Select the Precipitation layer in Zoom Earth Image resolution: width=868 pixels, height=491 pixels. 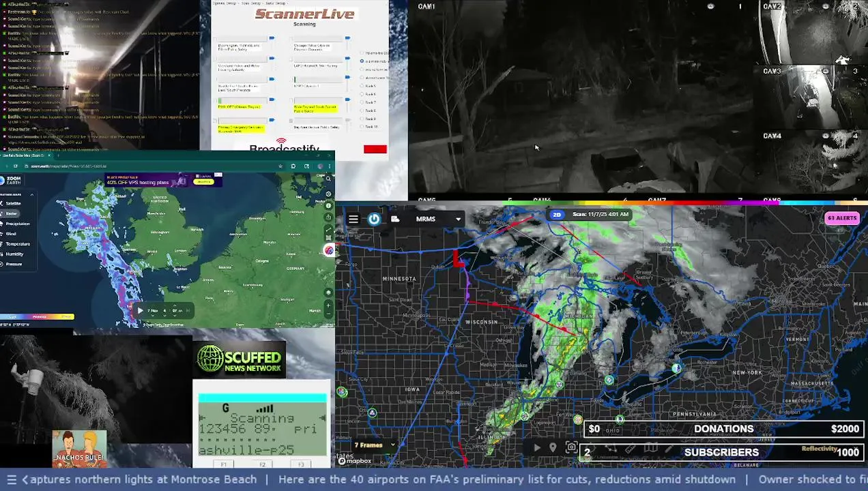pos(15,224)
